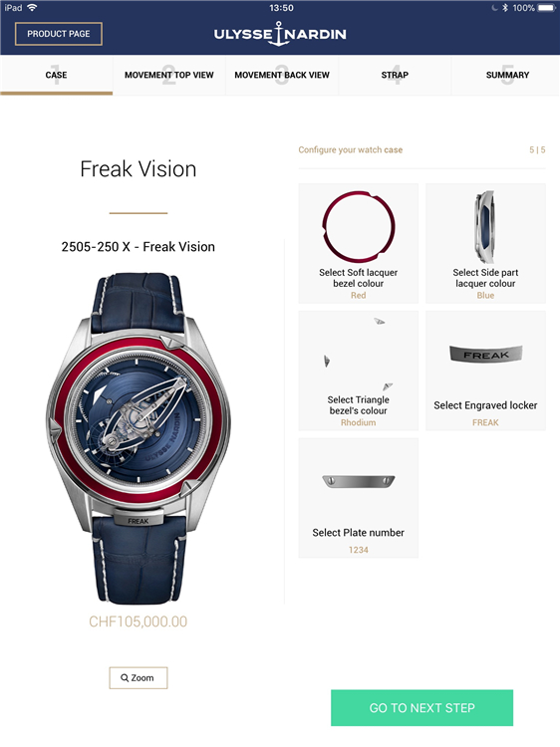Open the Product Page button
The width and height of the screenshot is (560, 747).
coord(59,34)
